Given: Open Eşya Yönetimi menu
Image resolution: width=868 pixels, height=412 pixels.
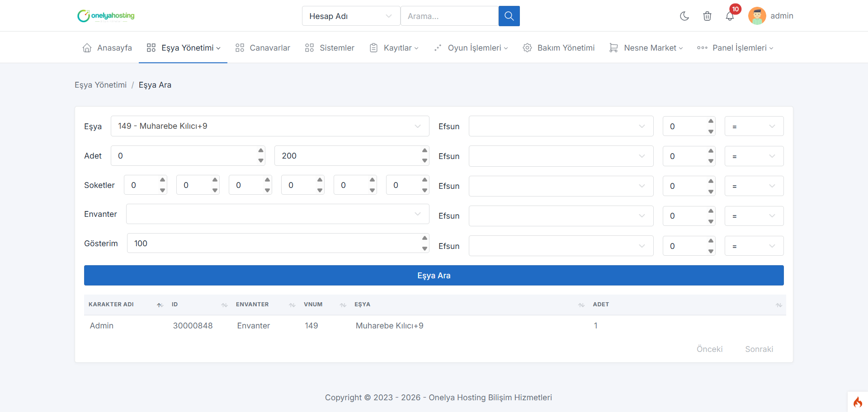Looking at the screenshot, I should [x=184, y=48].
